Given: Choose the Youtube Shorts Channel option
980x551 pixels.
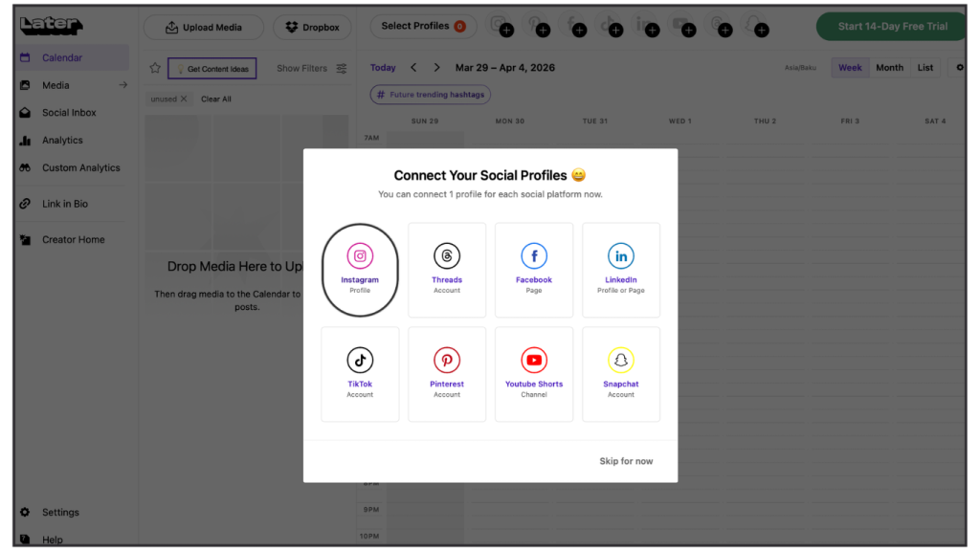Looking at the screenshot, I should pos(534,373).
